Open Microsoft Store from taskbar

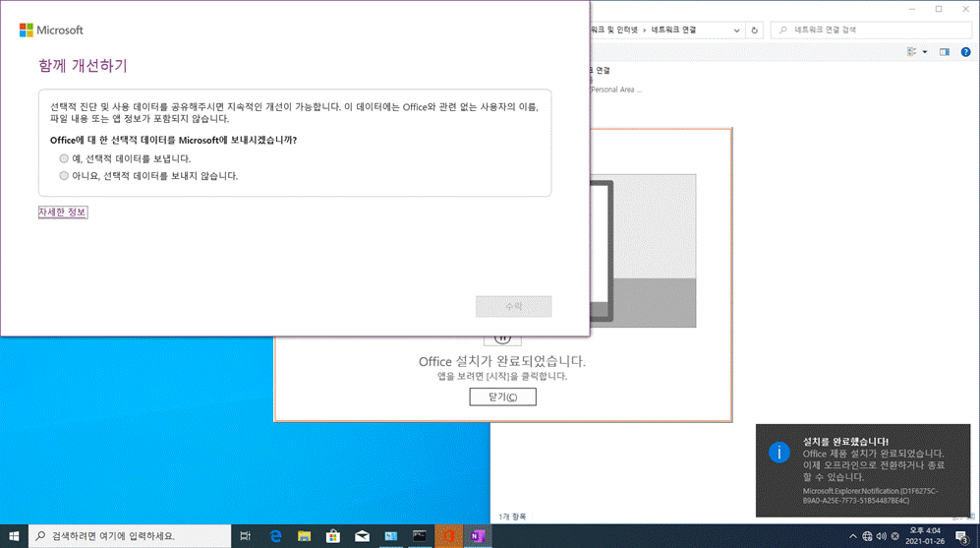[333, 536]
